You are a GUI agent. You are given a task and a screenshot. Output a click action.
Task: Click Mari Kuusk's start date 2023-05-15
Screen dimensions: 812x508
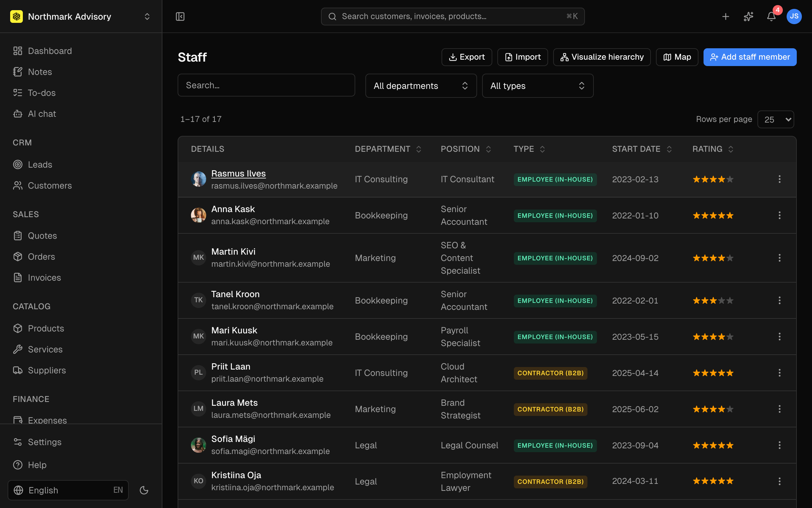[x=635, y=337]
